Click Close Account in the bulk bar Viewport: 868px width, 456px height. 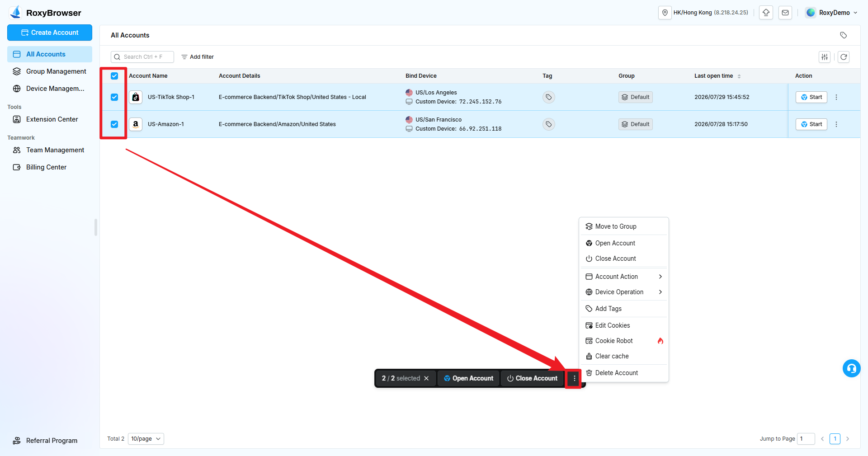pos(532,378)
